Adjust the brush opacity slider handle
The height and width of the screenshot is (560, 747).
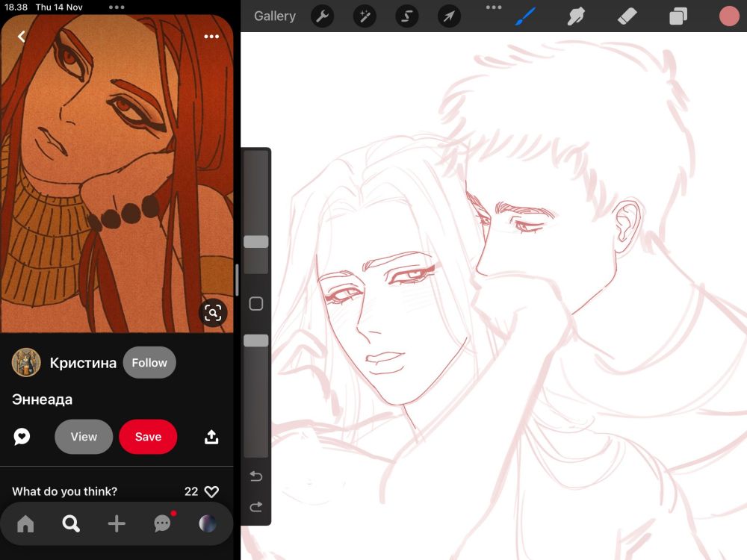[255, 340]
